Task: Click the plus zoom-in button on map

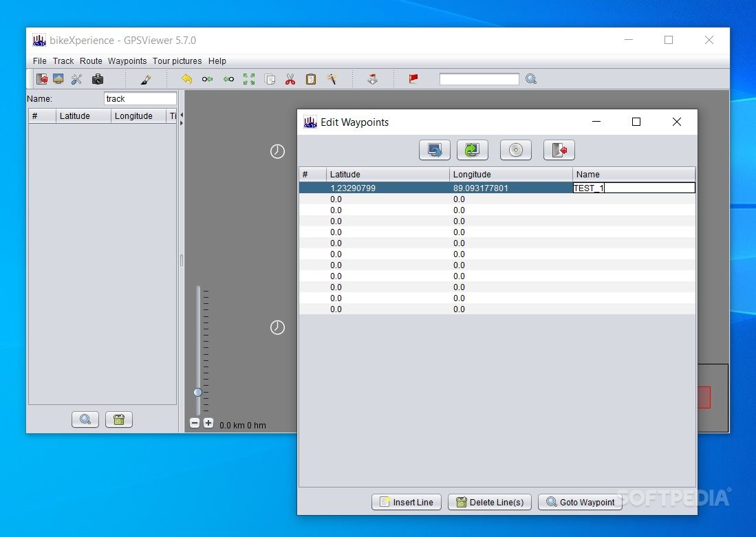Action: coord(208,424)
